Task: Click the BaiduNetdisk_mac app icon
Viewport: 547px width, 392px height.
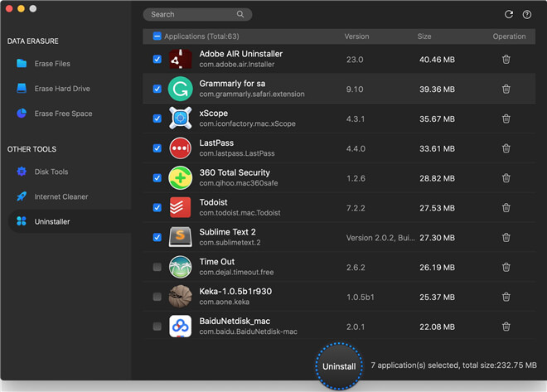Action: [x=181, y=327]
